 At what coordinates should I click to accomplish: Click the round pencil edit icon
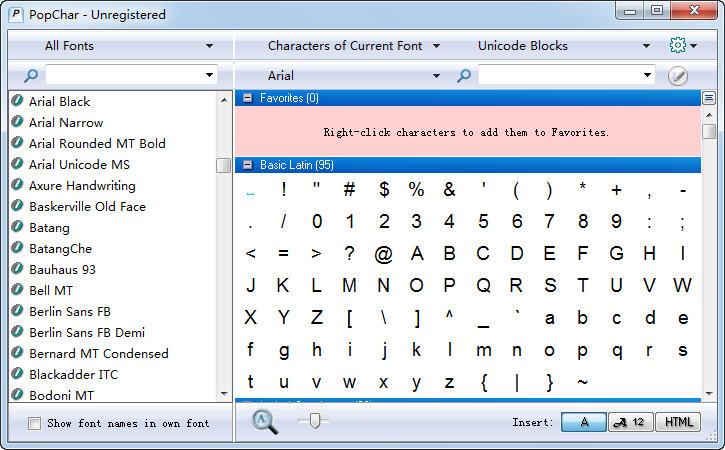677,76
